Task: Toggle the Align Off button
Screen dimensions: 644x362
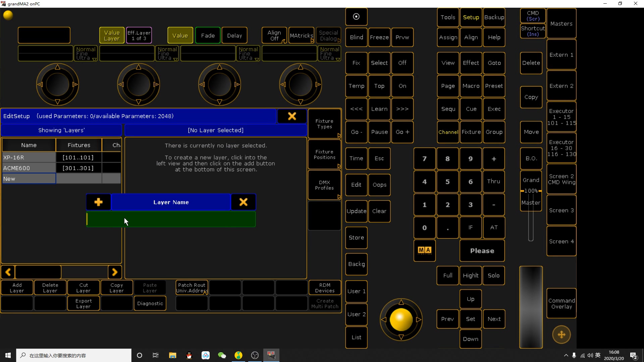Action: [274, 36]
